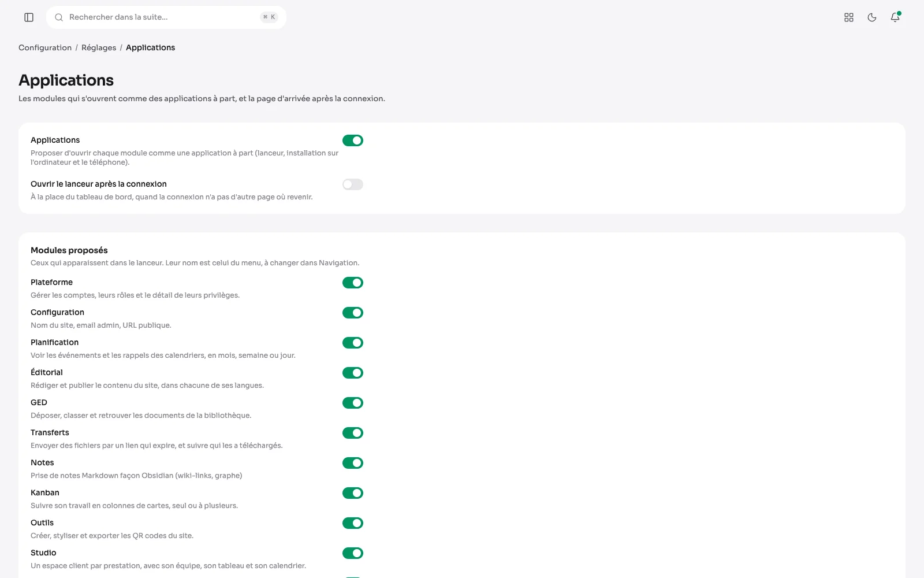Click the Transferts label text
Screen dimensions: 924x578
coord(50,433)
